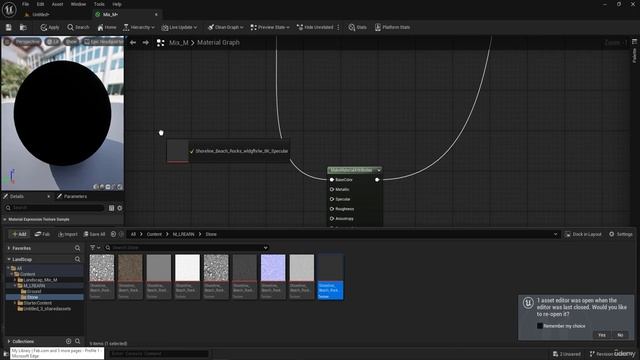Open Details panel settings gear
Viewport: 640px width, 360px height.
click(120, 208)
